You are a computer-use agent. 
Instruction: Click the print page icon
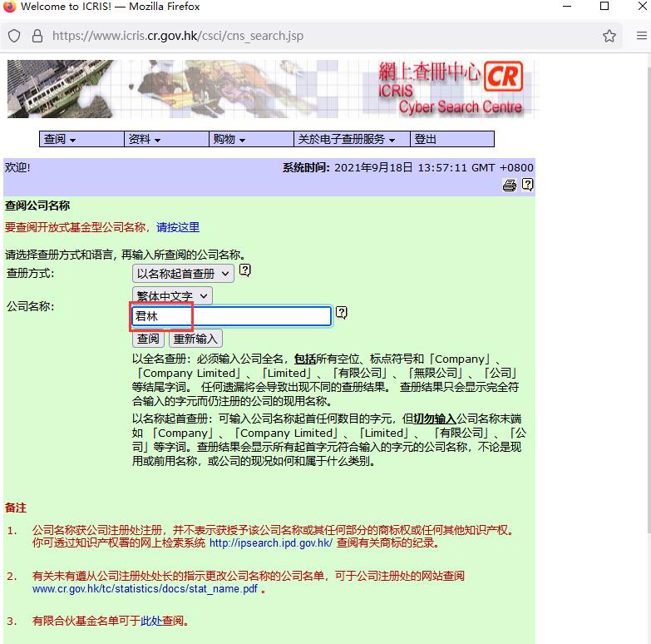pyautogui.click(x=510, y=186)
